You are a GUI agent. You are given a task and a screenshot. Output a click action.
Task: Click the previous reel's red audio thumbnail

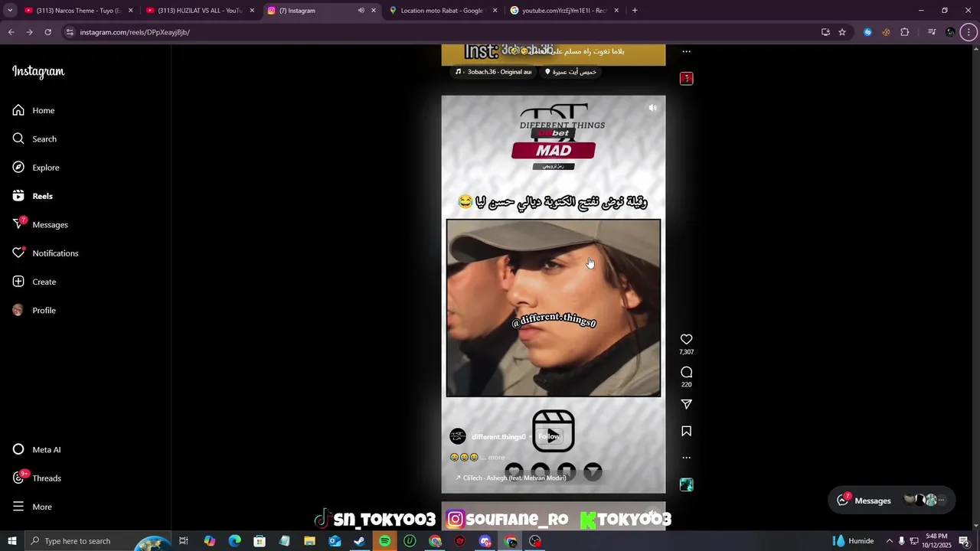tap(686, 78)
